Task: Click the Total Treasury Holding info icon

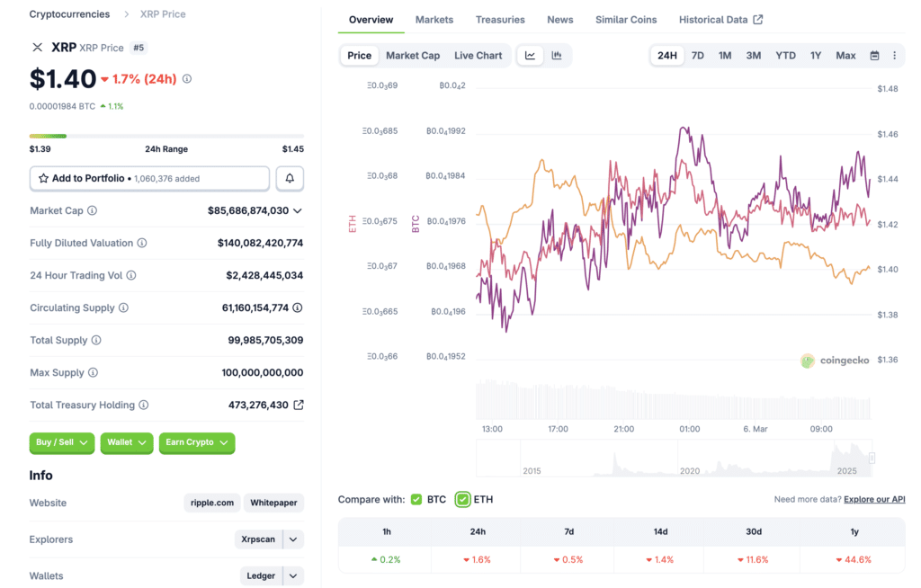Action: point(144,405)
